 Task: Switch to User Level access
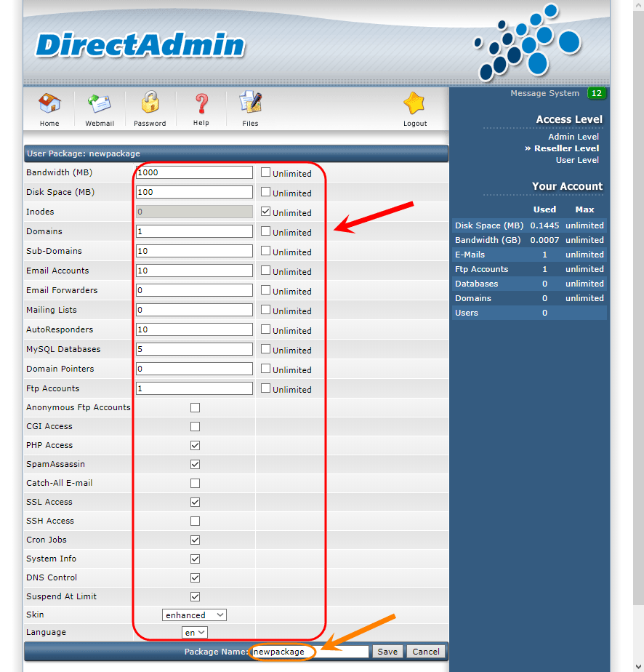577,160
